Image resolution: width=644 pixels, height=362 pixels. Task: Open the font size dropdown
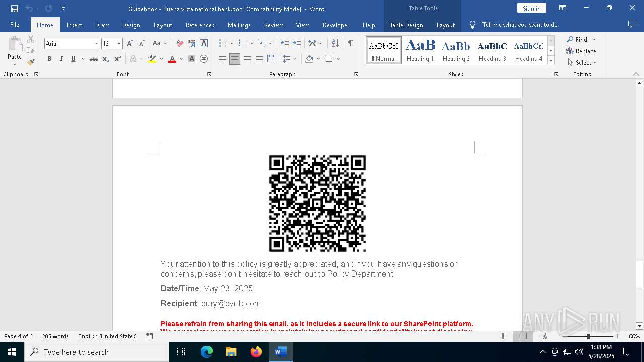119,44
